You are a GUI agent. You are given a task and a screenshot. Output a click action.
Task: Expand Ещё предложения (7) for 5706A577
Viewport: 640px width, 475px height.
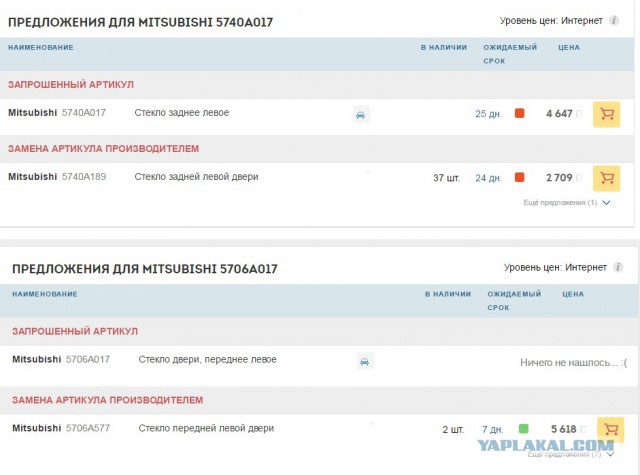coord(571,454)
